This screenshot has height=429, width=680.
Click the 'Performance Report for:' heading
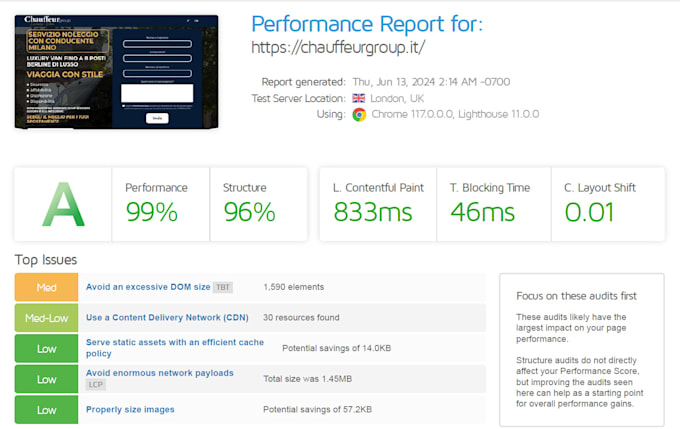pos(367,24)
